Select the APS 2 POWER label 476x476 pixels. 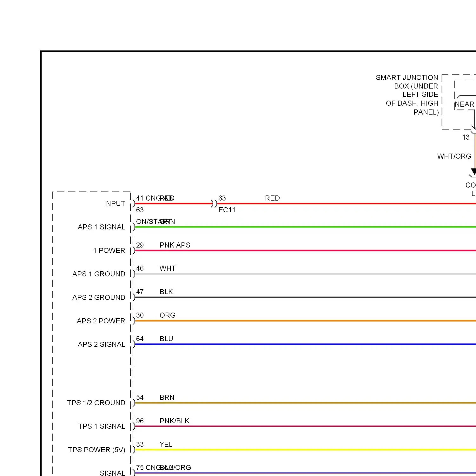point(101,321)
